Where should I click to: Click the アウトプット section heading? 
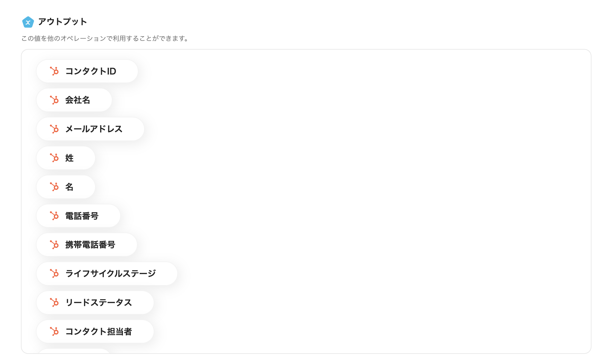pyautogui.click(x=62, y=22)
